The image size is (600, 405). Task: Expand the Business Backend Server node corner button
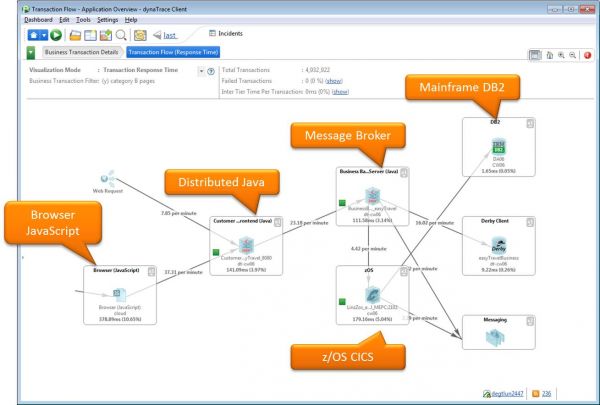pyautogui.click(x=404, y=173)
